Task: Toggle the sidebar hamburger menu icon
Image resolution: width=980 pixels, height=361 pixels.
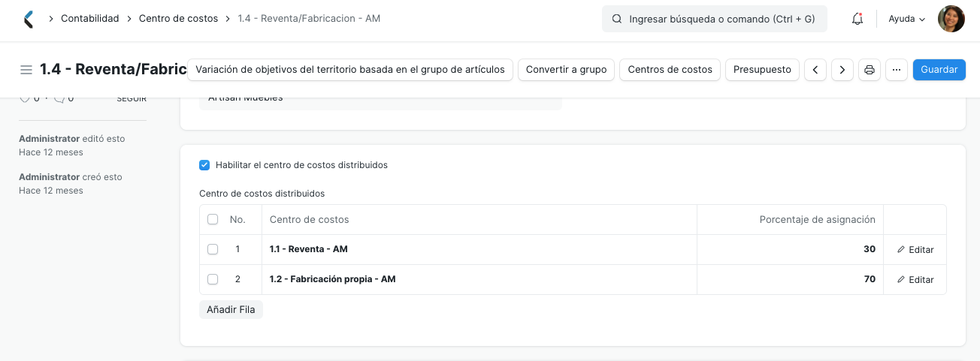Action: [x=26, y=70]
